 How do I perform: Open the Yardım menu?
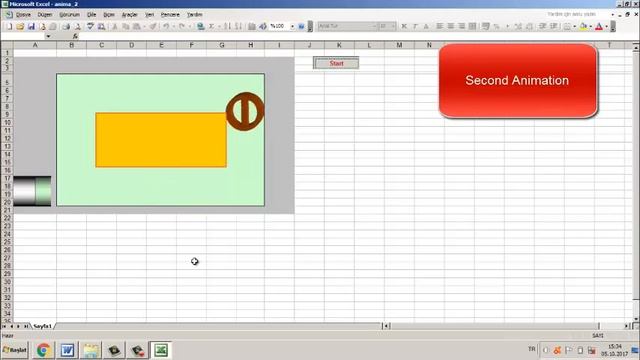(195, 15)
